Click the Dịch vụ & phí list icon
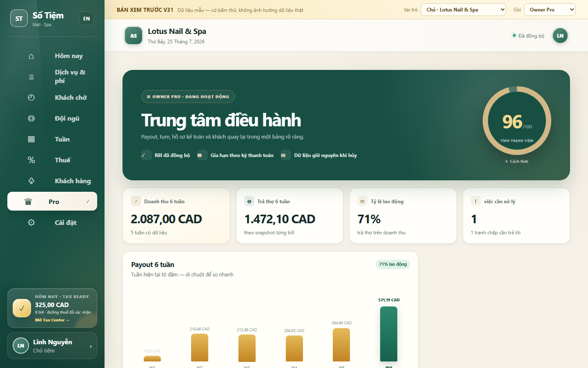 (31, 77)
